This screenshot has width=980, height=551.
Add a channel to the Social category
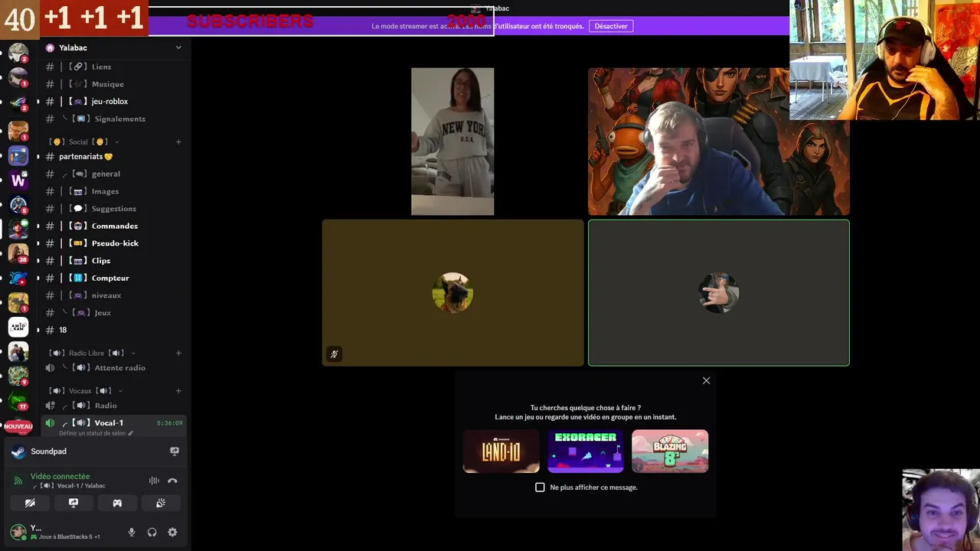pyautogui.click(x=178, y=142)
